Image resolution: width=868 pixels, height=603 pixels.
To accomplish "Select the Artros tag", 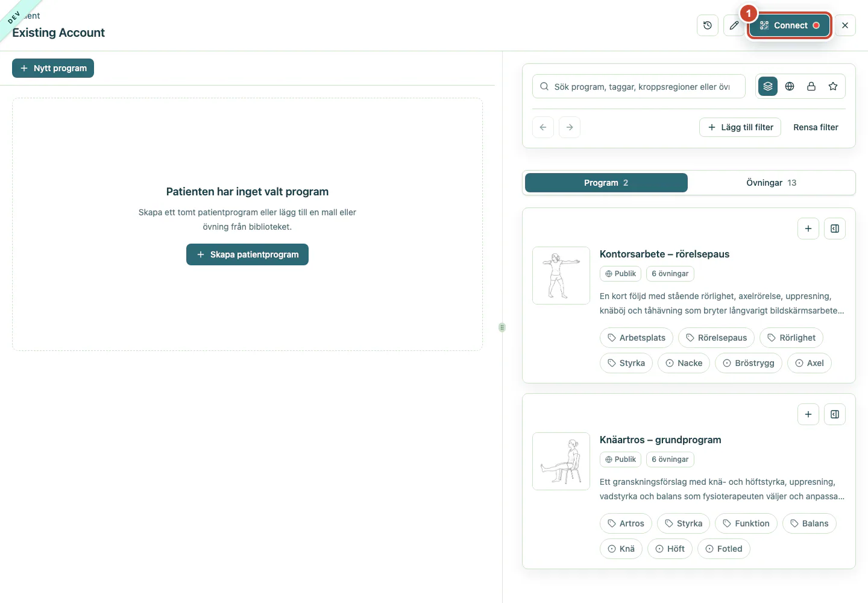I will click(626, 523).
